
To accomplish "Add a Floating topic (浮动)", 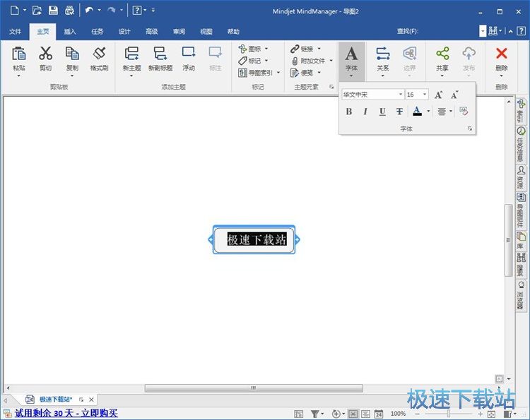I will coord(189,54).
